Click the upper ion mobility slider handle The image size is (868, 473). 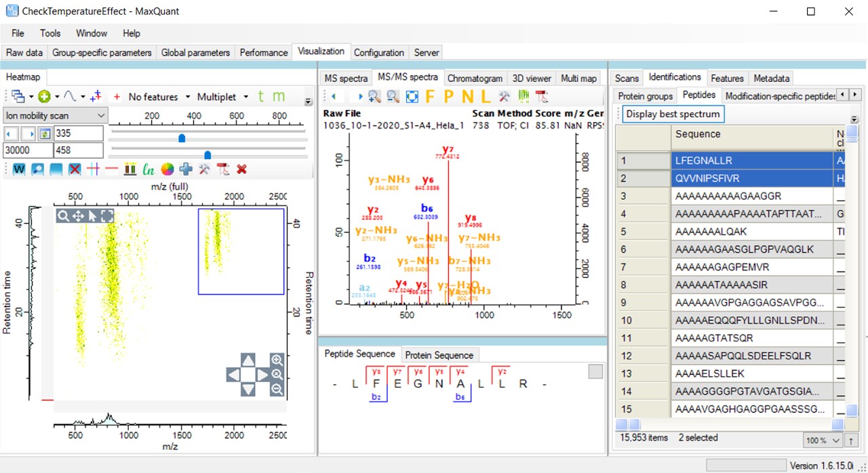pyautogui.click(x=182, y=138)
